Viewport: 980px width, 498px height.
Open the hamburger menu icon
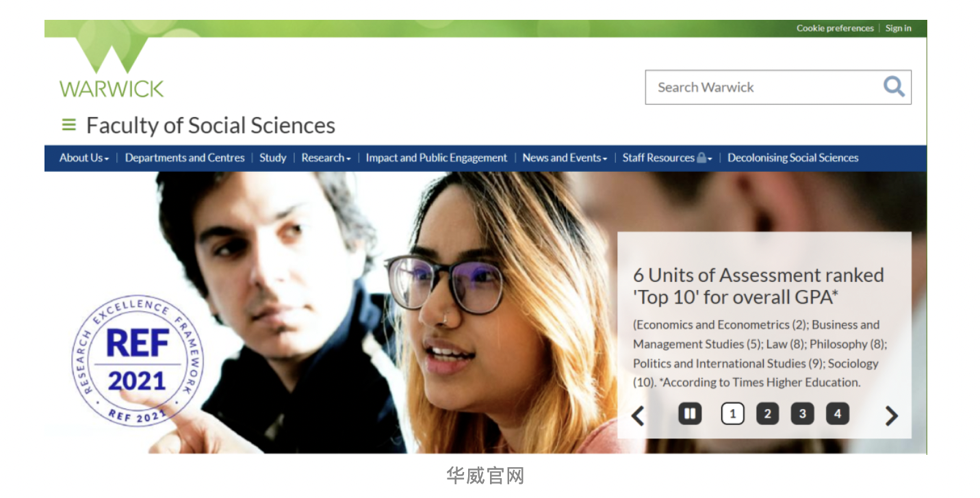(68, 125)
